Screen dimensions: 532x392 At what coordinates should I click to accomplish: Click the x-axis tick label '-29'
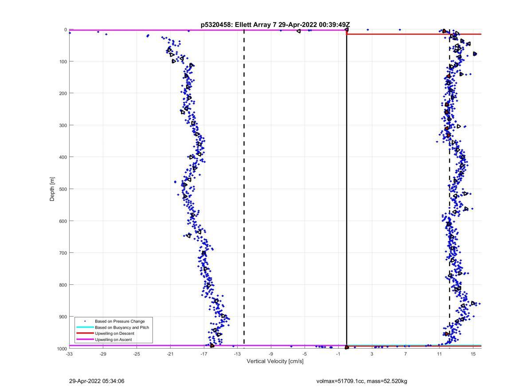tap(103, 354)
